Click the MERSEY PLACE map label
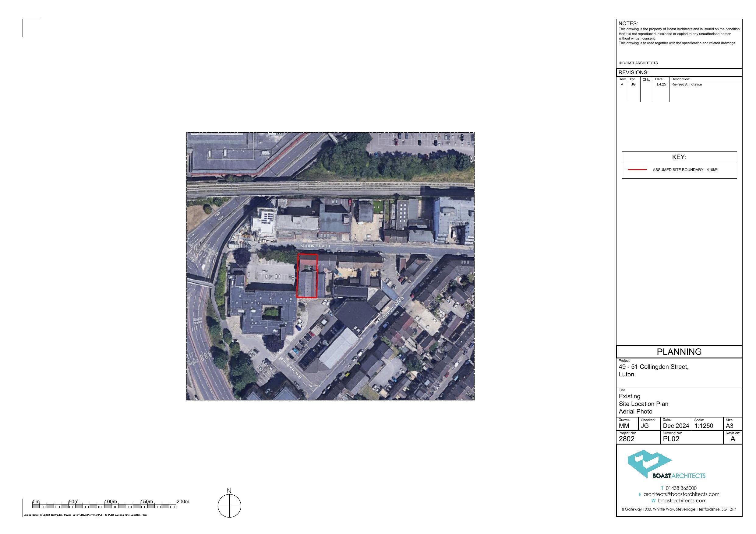The height and width of the screenshot is (534, 756). (290, 368)
